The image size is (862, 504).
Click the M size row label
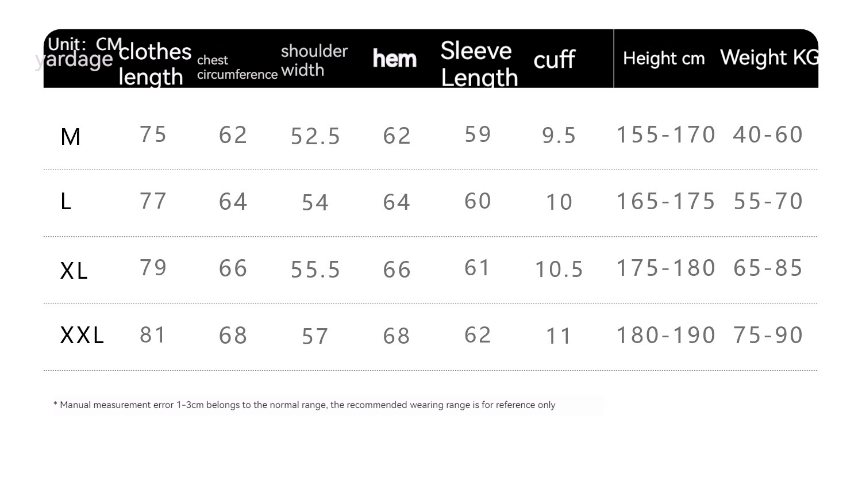click(70, 137)
